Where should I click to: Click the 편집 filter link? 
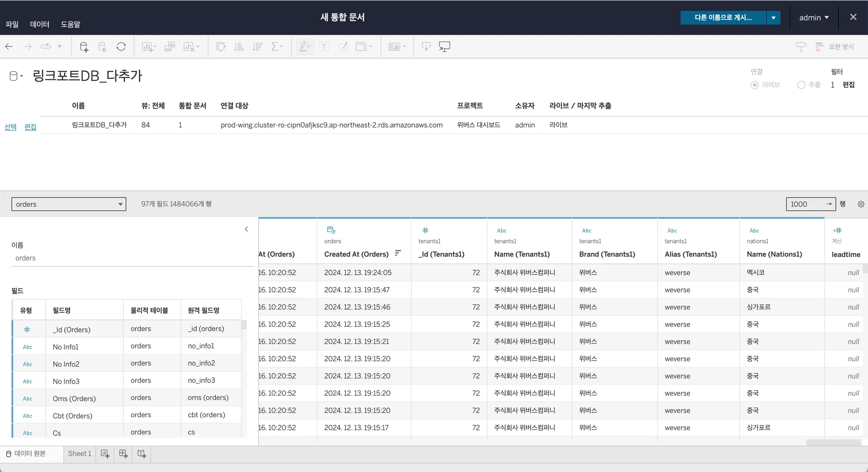click(x=849, y=85)
